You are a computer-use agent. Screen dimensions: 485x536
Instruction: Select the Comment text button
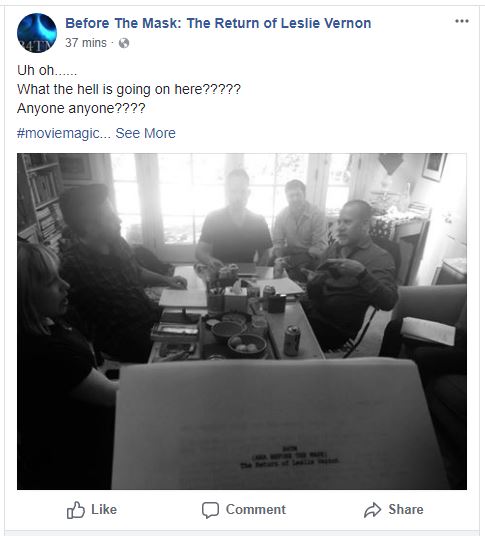[256, 509]
